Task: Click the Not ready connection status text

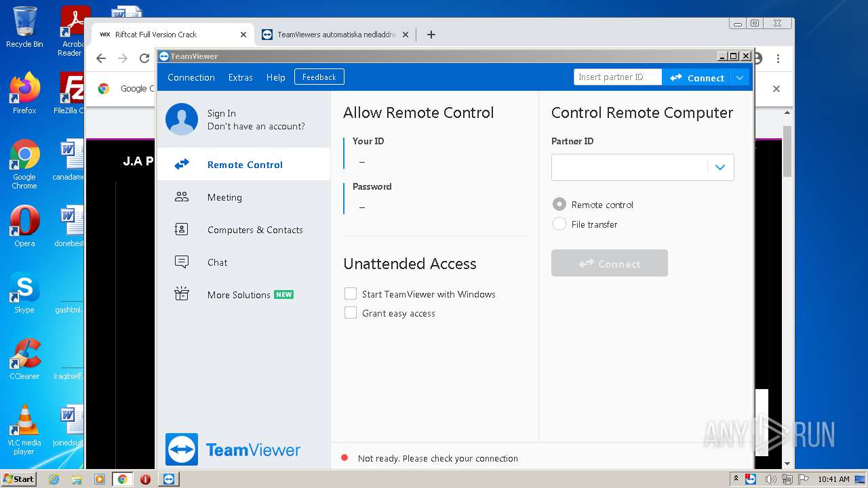Action: 438,458
